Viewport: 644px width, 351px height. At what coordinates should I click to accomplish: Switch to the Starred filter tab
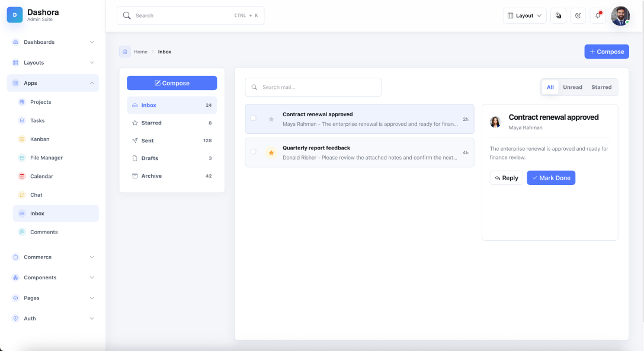(x=601, y=87)
